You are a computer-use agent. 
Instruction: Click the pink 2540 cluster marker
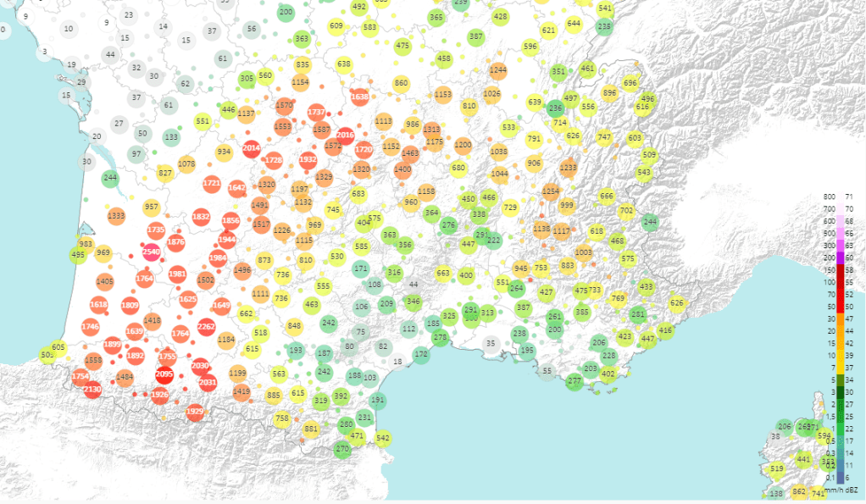(x=152, y=252)
